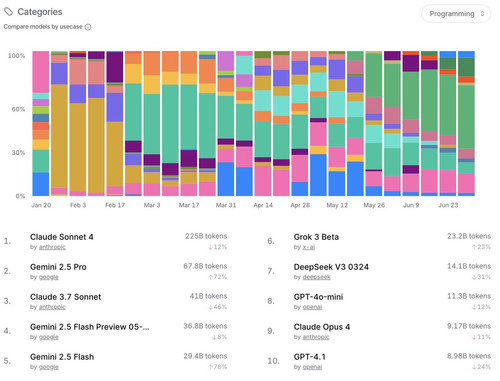The image size is (500, 381).
Task: Open the Claude Sonnet 4 model link
Action: click(62, 237)
